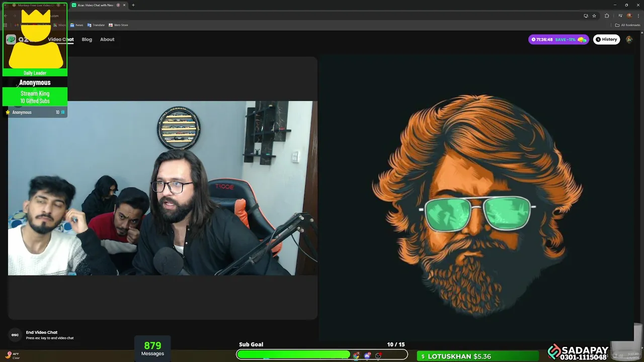Close the Azar Video Chat tab
This screenshot has width=644, height=362.
pos(125,5)
